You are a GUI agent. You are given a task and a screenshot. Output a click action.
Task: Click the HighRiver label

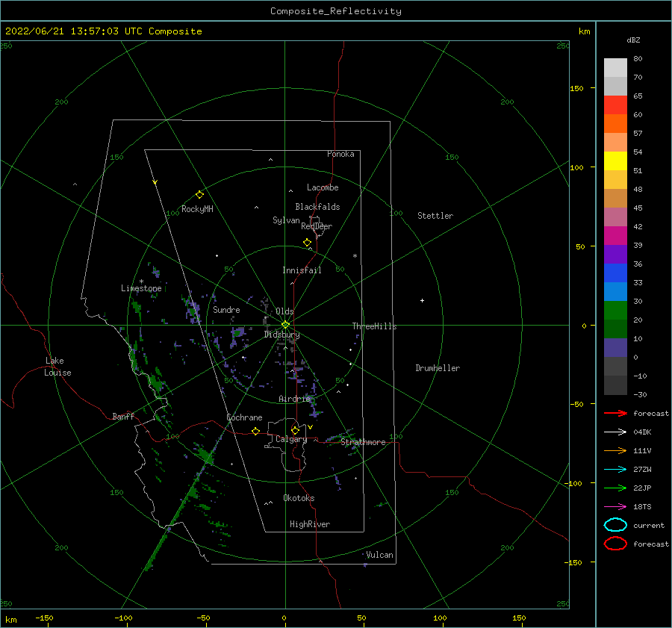[310, 524]
